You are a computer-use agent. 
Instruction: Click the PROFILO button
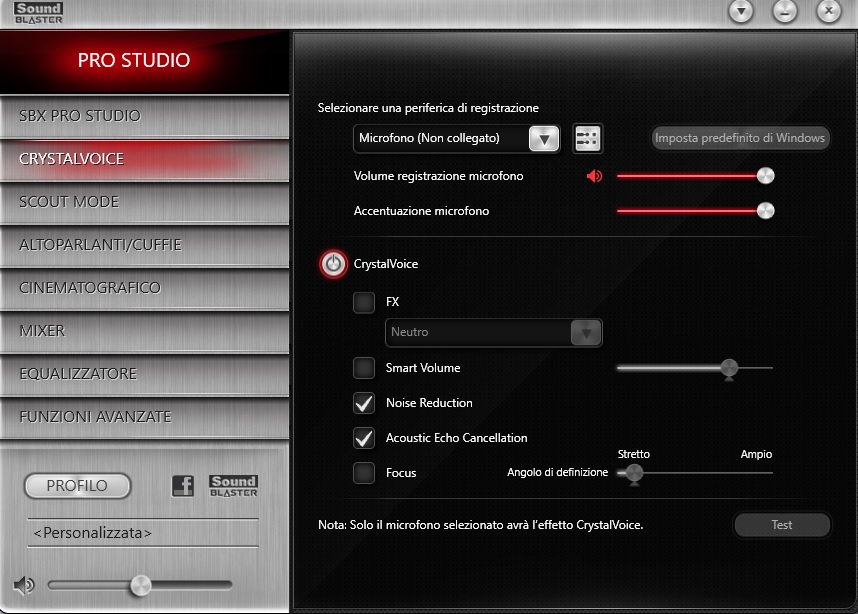click(77, 486)
